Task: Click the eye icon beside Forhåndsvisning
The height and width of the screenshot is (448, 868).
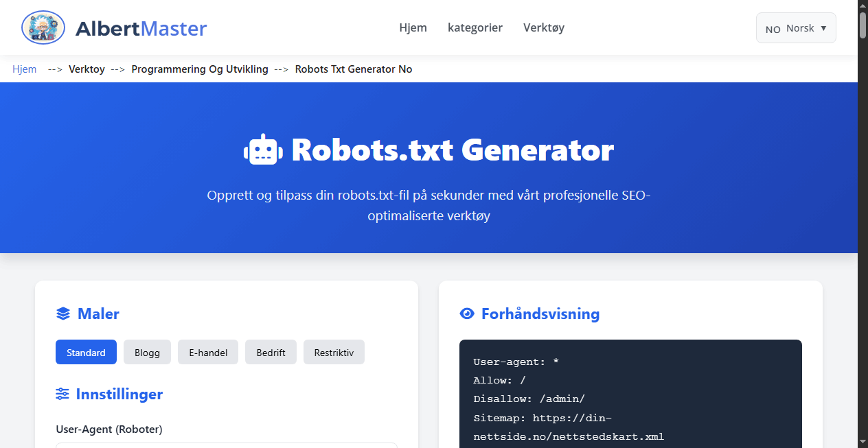Action: 468,314
